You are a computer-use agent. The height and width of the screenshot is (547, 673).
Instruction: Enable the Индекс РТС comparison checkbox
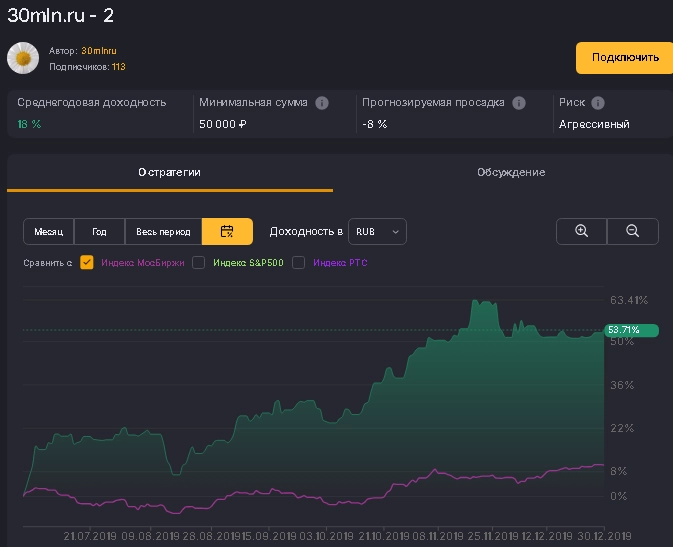pyautogui.click(x=298, y=263)
